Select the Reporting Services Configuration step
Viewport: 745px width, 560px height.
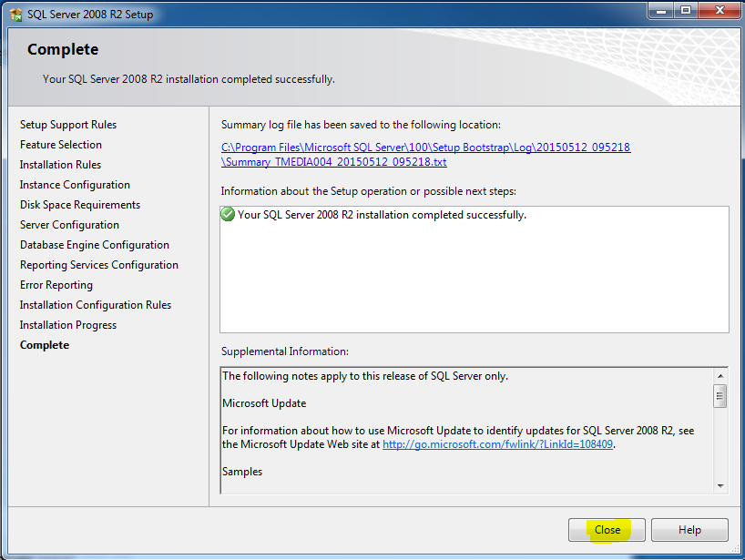99,265
